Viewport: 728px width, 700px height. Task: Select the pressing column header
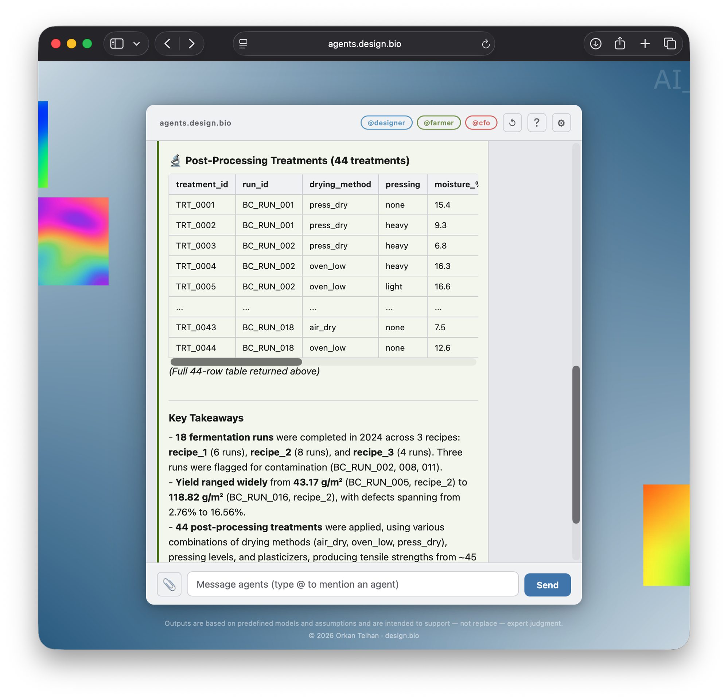pos(403,184)
